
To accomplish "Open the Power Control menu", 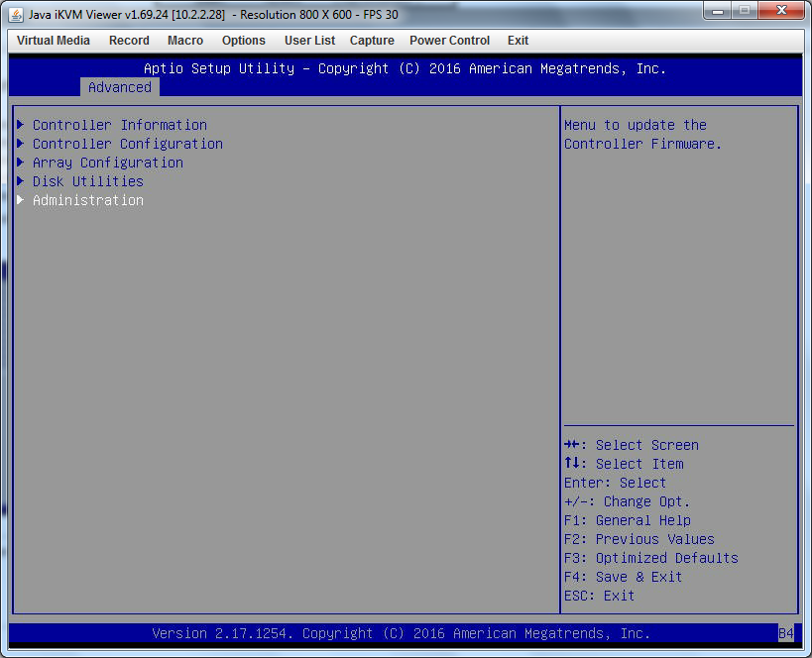I will coord(449,41).
